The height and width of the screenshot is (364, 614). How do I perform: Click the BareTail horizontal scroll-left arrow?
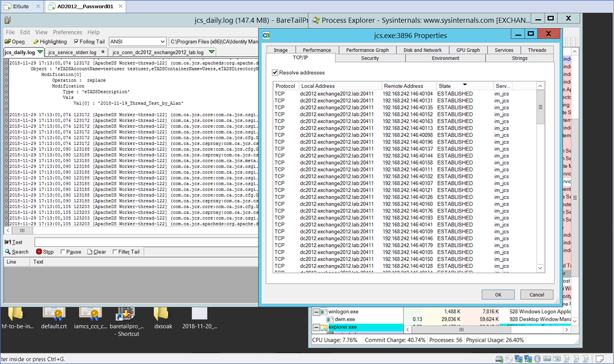(x=8, y=231)
